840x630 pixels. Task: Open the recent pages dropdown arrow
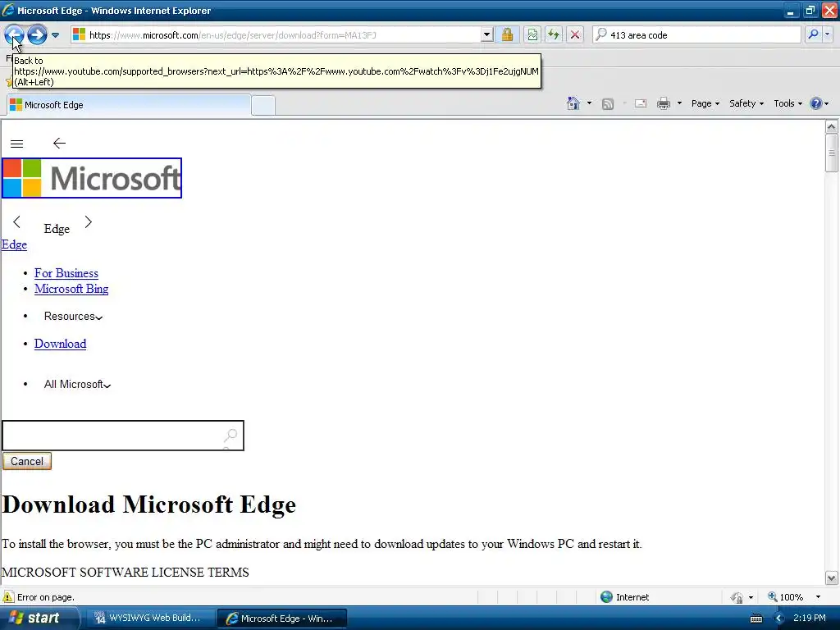55,35
